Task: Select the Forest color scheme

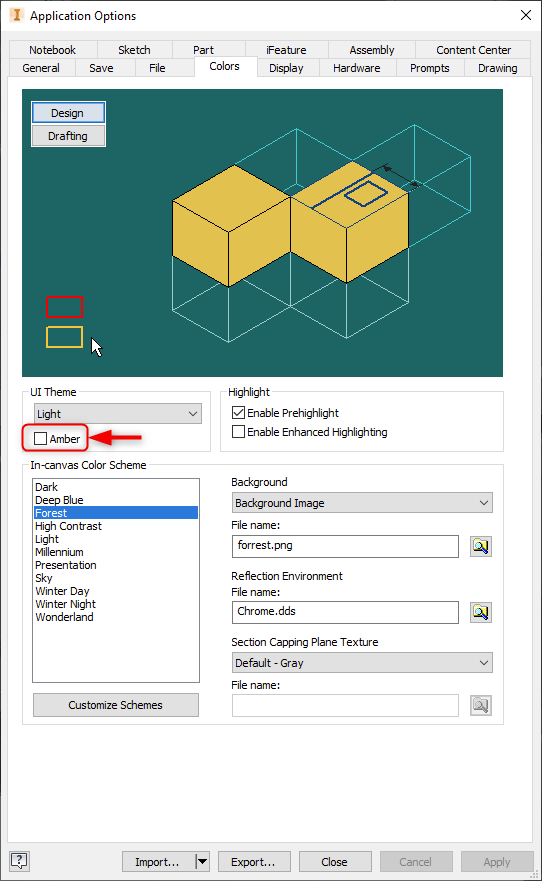Action: [x=116, y=513]
